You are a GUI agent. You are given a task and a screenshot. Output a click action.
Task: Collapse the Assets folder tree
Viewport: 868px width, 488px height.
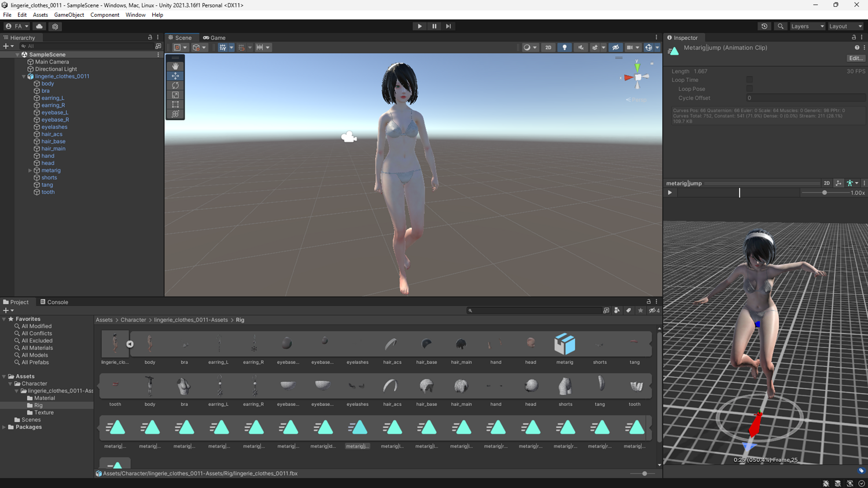pos(4,376)
